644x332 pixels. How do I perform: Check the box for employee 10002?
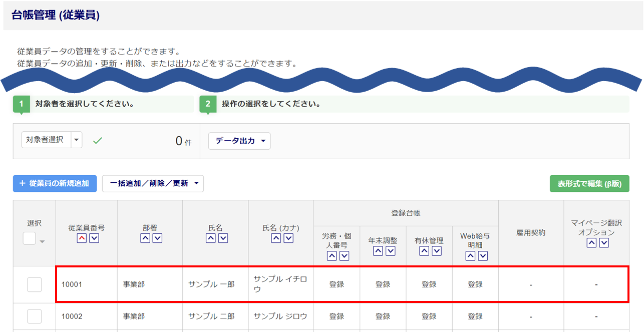coord(35,316)
